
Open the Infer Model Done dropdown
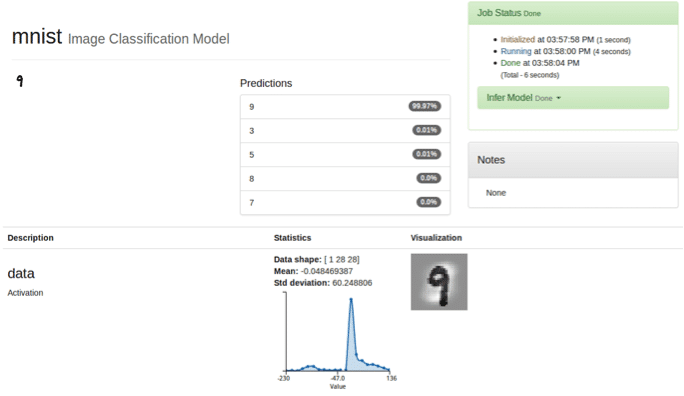click(573, 98)
